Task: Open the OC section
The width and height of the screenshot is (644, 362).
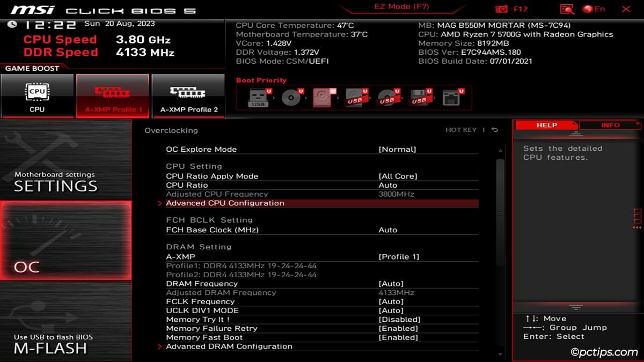Action: (x=65, y=240)
